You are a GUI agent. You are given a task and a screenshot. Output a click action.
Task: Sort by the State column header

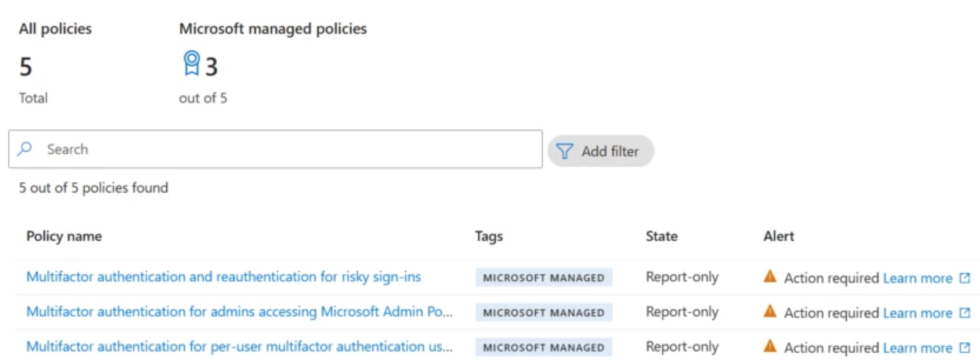coord(661,236)
